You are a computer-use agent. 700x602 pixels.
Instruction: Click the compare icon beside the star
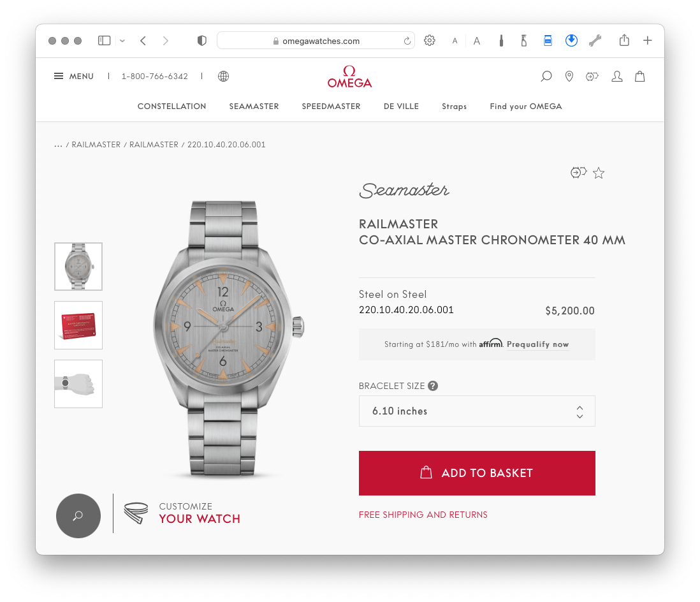pyautogui.click(x=579, y=172)
